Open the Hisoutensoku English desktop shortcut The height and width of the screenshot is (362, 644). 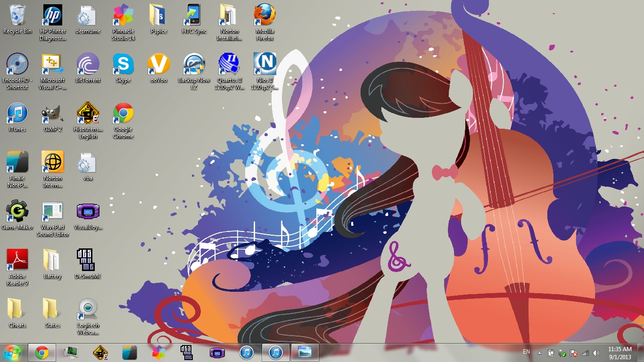[88, 121]
